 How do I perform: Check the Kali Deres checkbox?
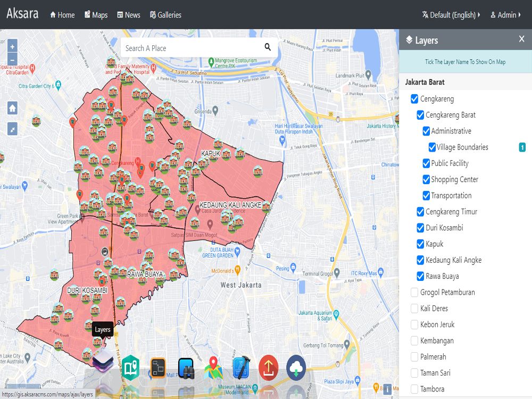(414, 309)
